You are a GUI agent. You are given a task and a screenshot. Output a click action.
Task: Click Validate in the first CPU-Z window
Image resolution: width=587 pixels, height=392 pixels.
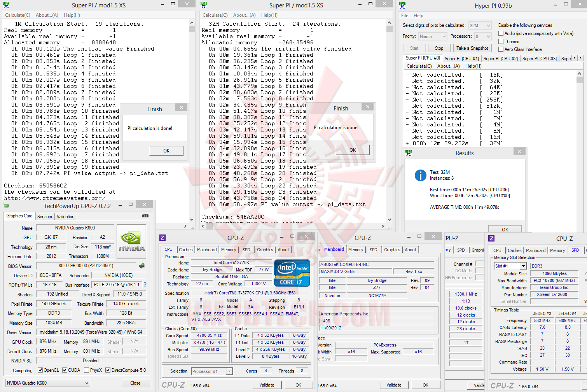coord(267,385)
